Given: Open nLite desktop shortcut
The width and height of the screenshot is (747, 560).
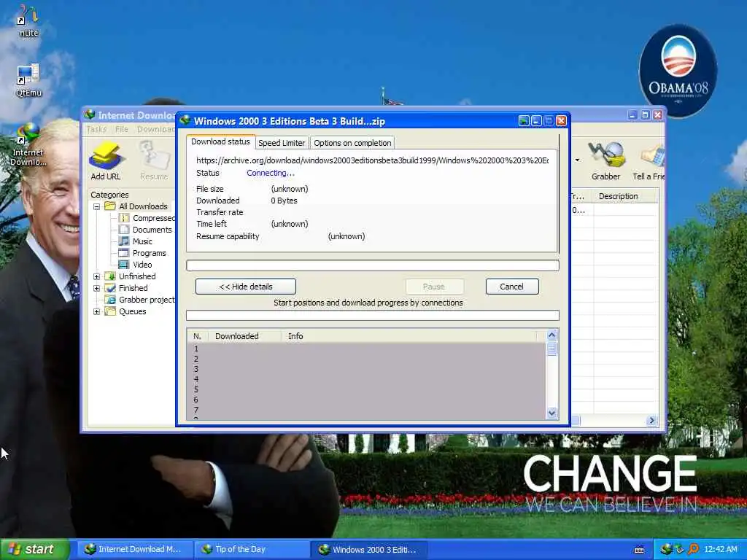Looking at the screenshot, I should pos(28,20).
